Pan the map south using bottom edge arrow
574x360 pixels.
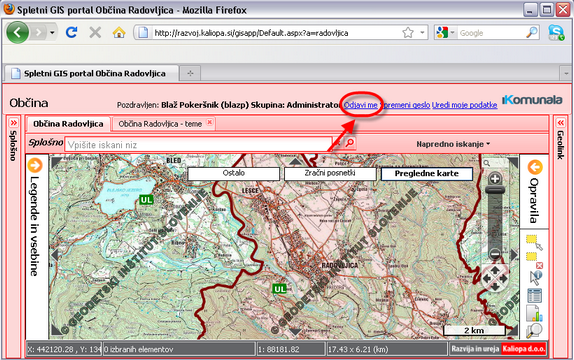pyautogui.click(x=295, y=331)
